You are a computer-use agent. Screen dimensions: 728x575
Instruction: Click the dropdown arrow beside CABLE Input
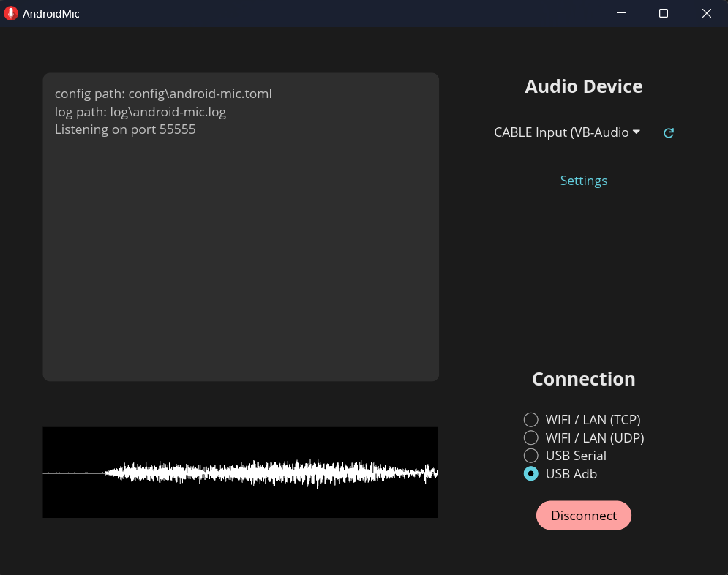pyautogui.click(x=636, y=132)
